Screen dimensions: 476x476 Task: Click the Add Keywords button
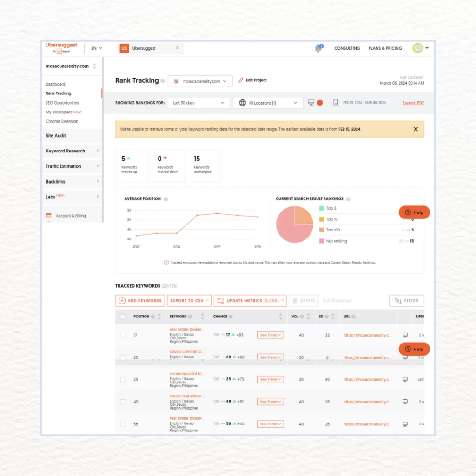click(x=140, y=301)
